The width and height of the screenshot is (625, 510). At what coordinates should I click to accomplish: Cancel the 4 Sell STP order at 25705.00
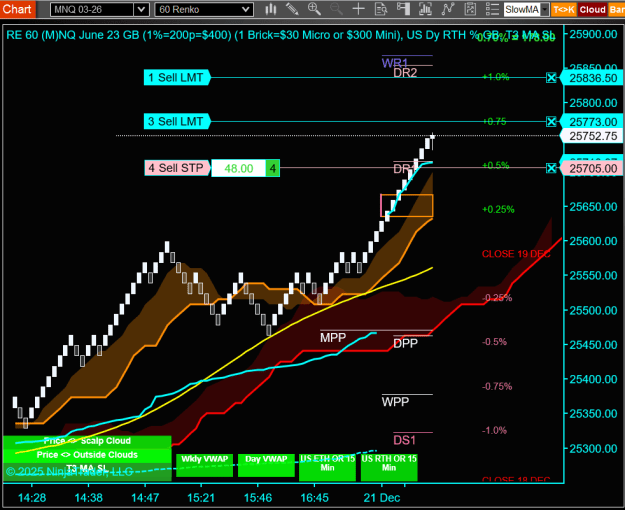(x=551, y=168)
